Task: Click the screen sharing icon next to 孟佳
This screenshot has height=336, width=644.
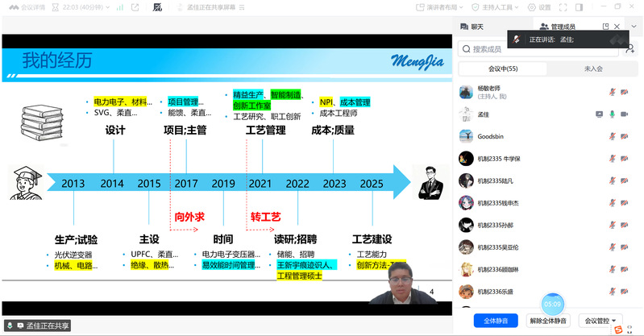Action: [x=599, y=114]
